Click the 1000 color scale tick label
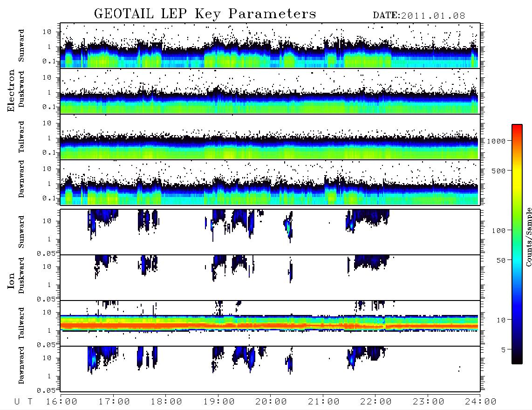The image size is (532, 410). 496,141
